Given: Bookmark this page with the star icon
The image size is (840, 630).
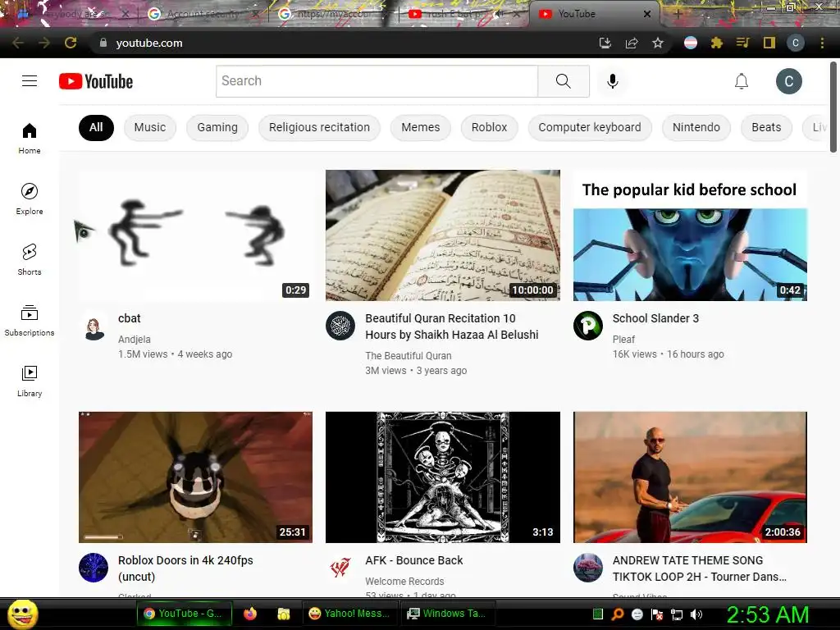Looking at the screenshot, I should (x=658, y=43).
